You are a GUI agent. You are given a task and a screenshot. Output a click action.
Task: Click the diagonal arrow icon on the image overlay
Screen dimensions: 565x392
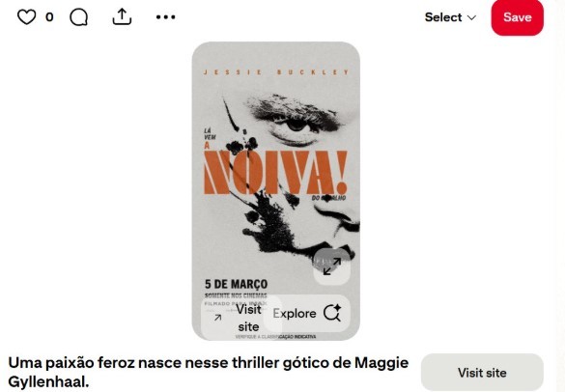click(x=218, y=318)
